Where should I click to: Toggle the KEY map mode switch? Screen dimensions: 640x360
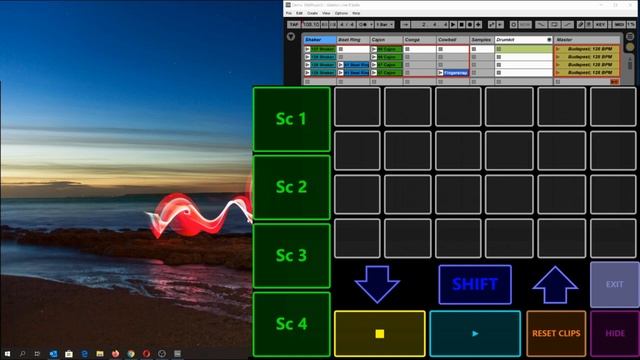[600, 25]
